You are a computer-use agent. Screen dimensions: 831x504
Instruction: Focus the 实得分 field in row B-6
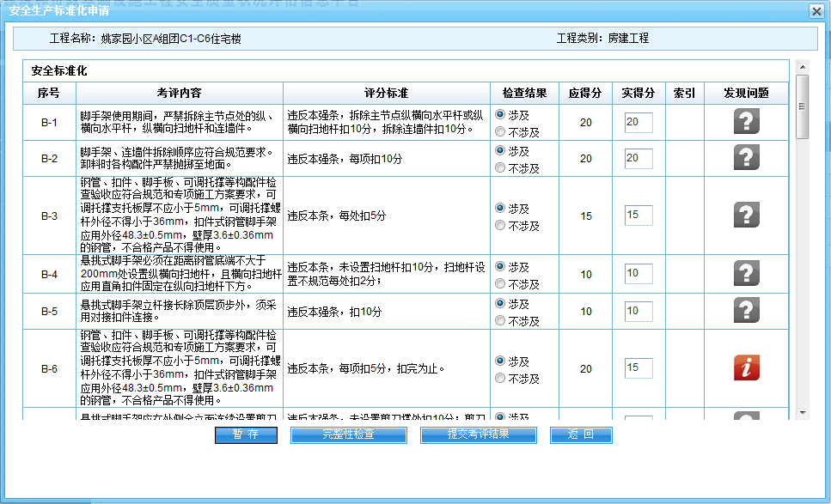(638, 368)
